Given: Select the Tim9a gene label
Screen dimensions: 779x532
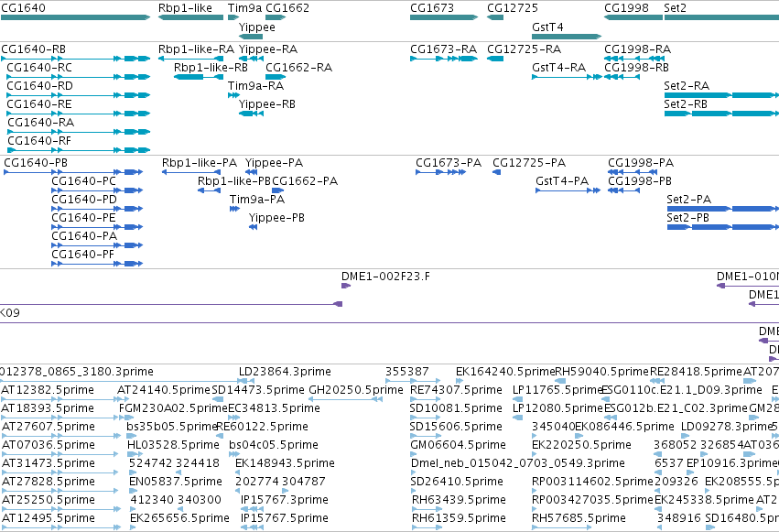Looking at the screenshot, I should click(x=244, y=8).
